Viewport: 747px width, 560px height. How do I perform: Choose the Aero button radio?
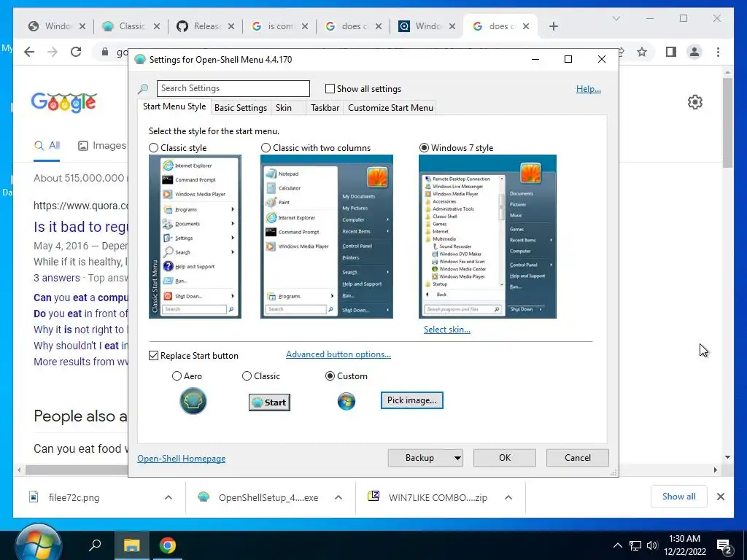click(x=177, y=376)
